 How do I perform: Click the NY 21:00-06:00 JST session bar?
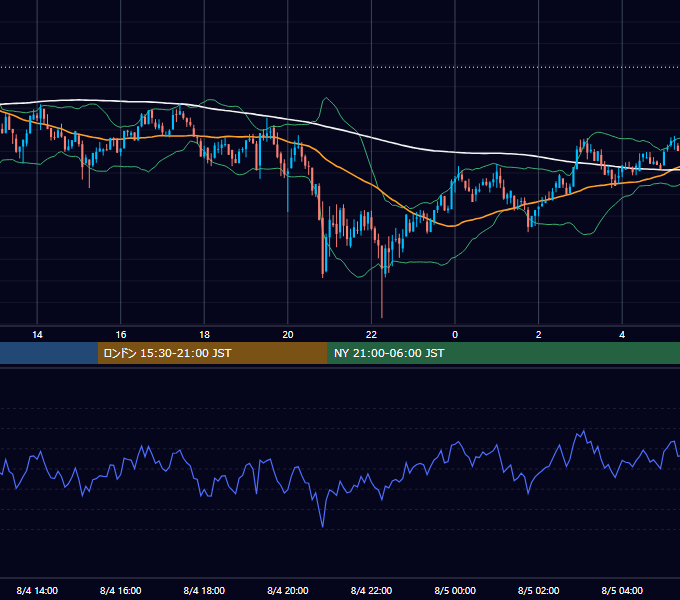point(503,353)
